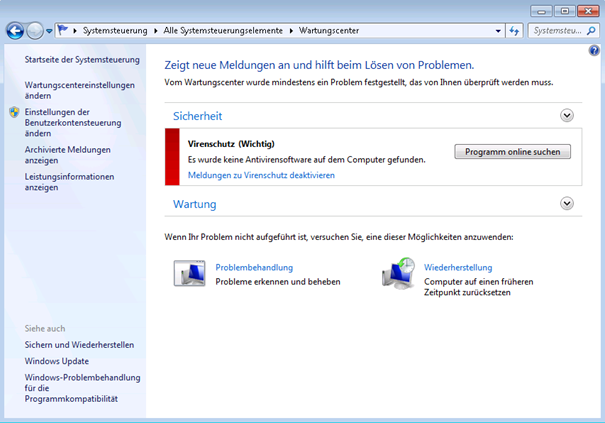
Task: Open Windows Update link
Action: [x=57, y=361]
